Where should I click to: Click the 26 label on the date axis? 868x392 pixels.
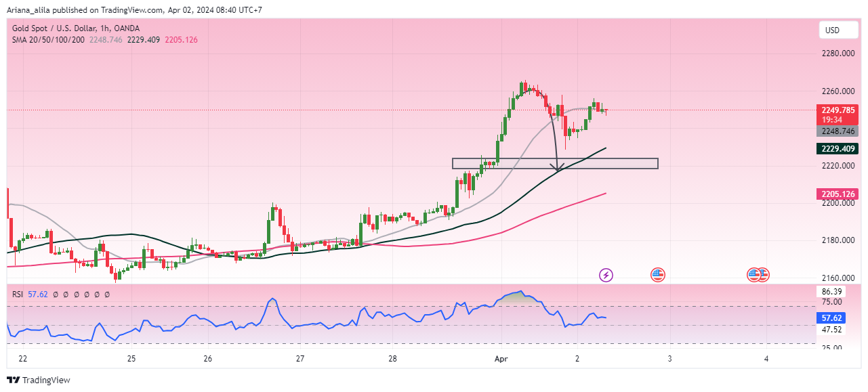207,358
